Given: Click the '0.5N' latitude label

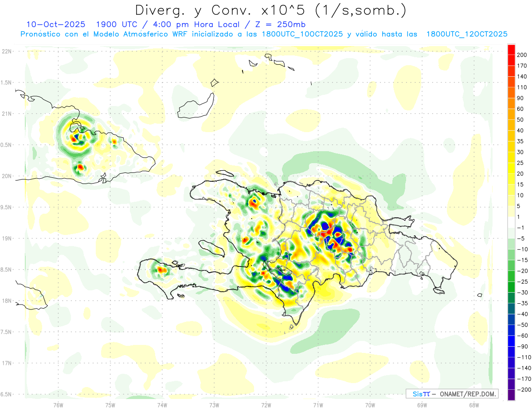Looking at the screenshot, I should click(6, 145).
